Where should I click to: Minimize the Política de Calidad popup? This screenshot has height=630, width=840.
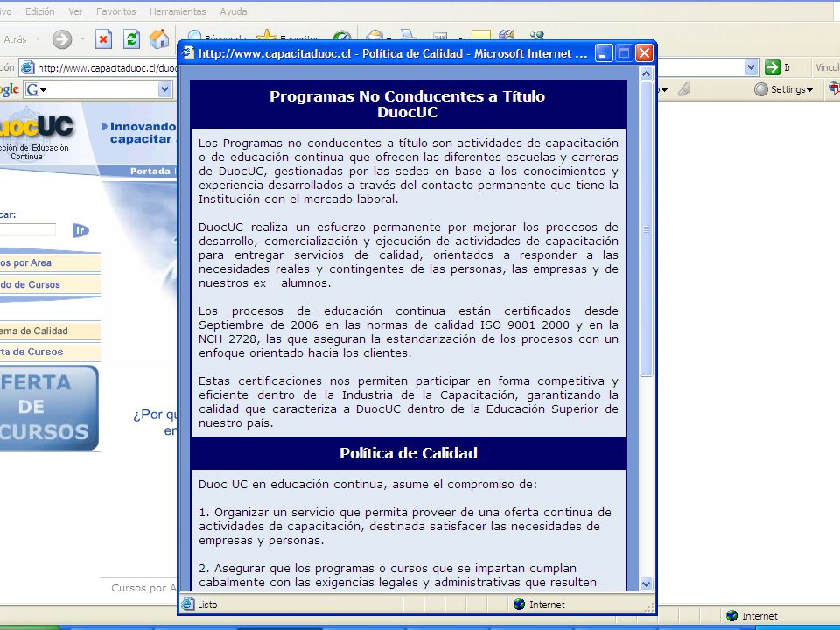click(604, 53)
